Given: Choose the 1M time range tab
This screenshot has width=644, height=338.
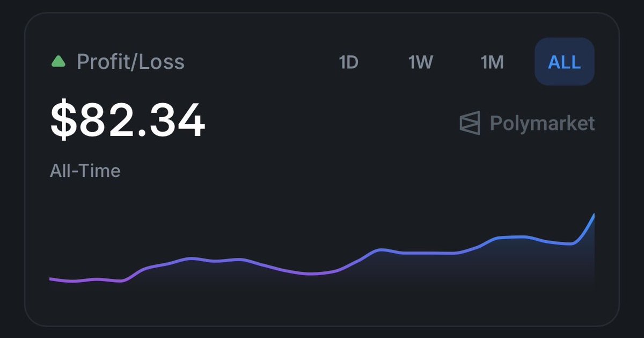Looking at the screenshot, I should point(492,62).
